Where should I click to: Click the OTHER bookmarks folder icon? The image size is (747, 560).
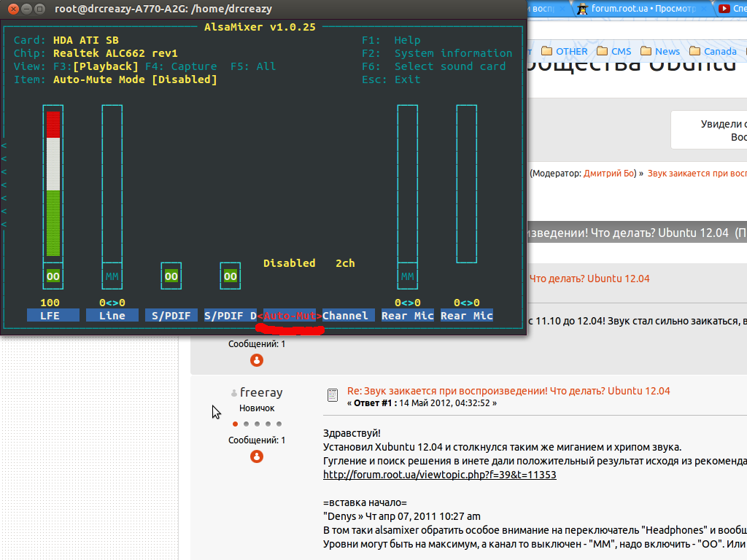tap(546, 51)
